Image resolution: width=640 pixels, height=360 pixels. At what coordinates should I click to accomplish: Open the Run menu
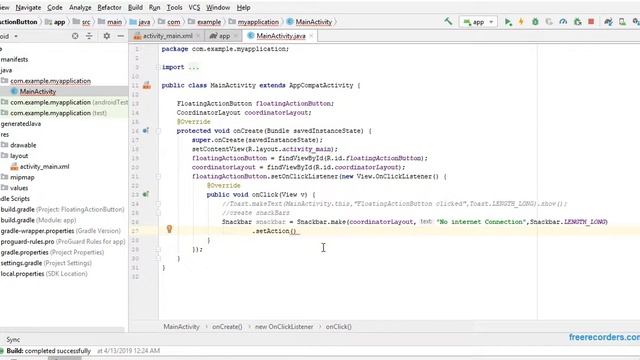154,7
